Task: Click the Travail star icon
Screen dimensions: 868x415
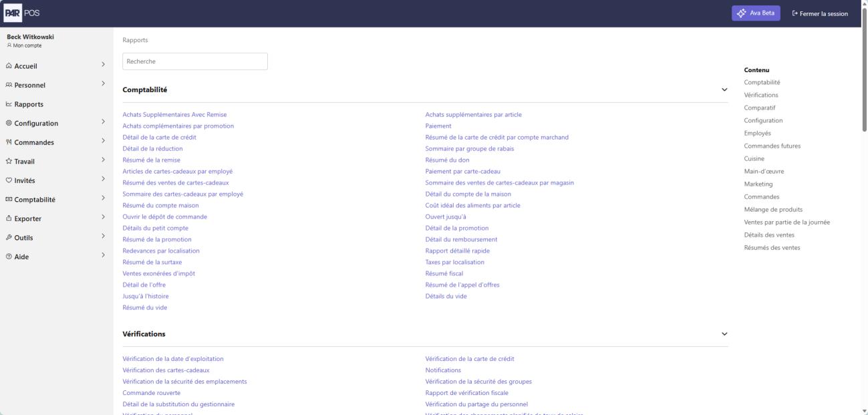Action: coord(9,161)
